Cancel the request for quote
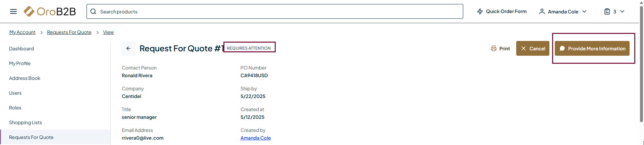 (x=533, y=48)
